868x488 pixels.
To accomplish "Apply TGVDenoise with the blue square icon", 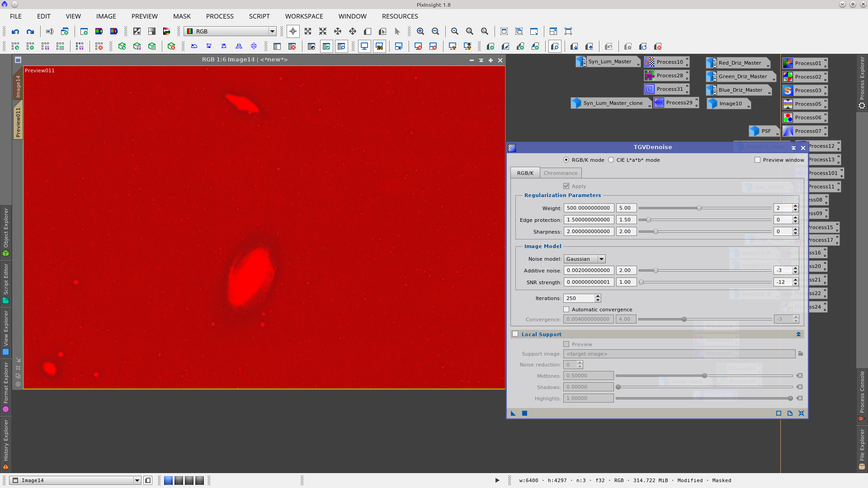I will [x=524, y=413].
